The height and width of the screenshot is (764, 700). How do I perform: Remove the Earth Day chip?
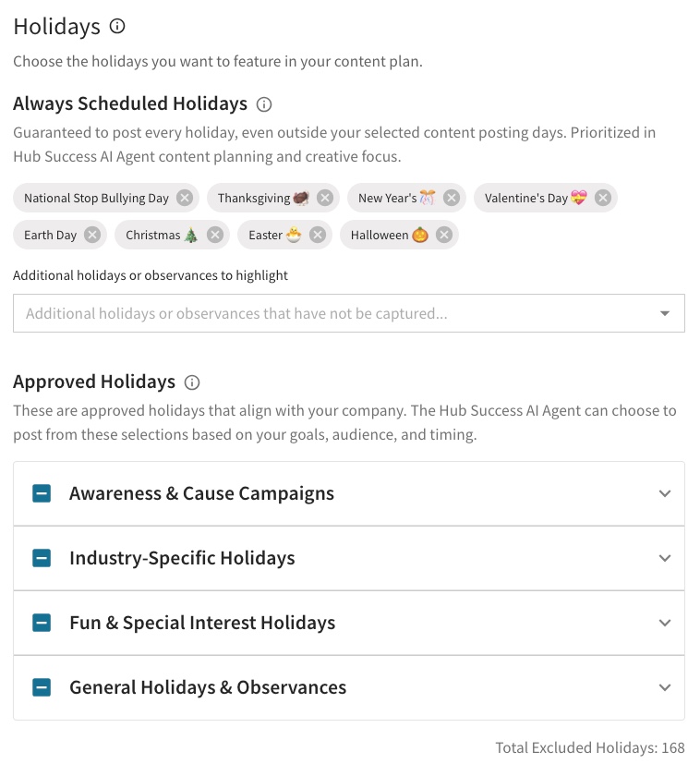pos(92,235)
